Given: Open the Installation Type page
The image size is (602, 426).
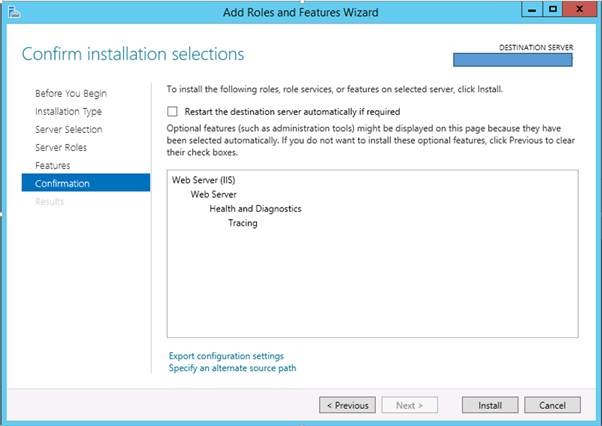Looking at the screenshot, I should pyautogui.click(x=68, y=111).
